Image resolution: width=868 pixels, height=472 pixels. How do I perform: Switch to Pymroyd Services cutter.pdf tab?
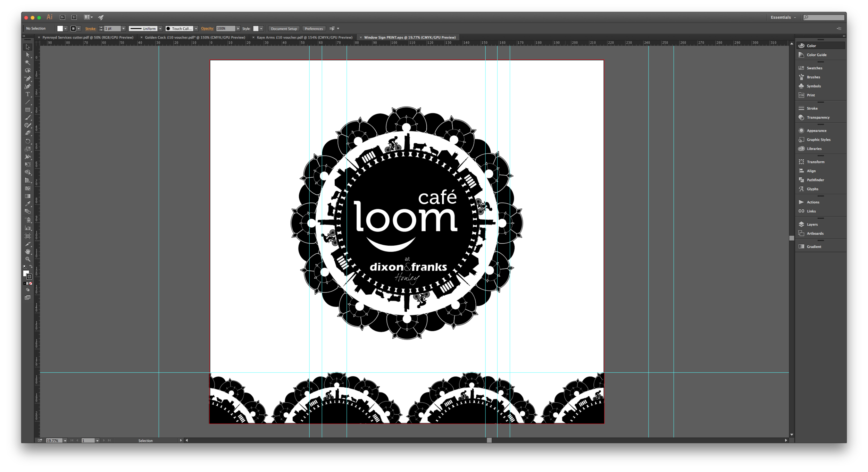pos(88,37)
